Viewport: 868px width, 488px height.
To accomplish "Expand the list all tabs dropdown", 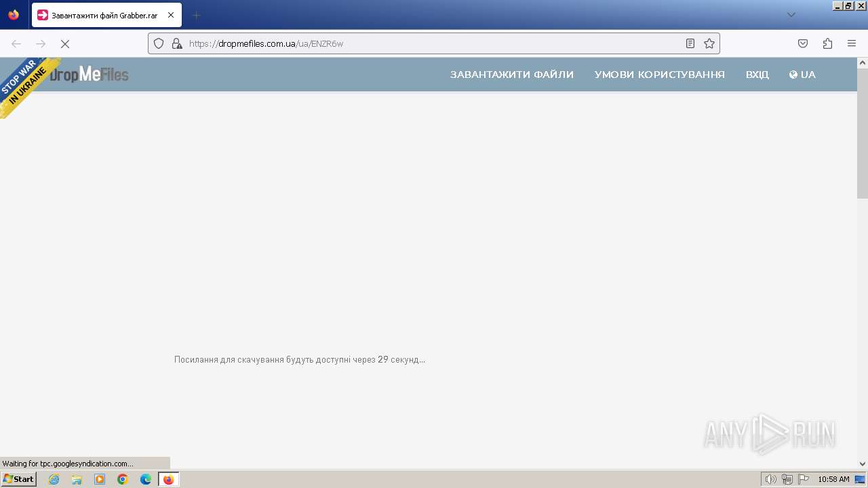I will pos(791,15).
